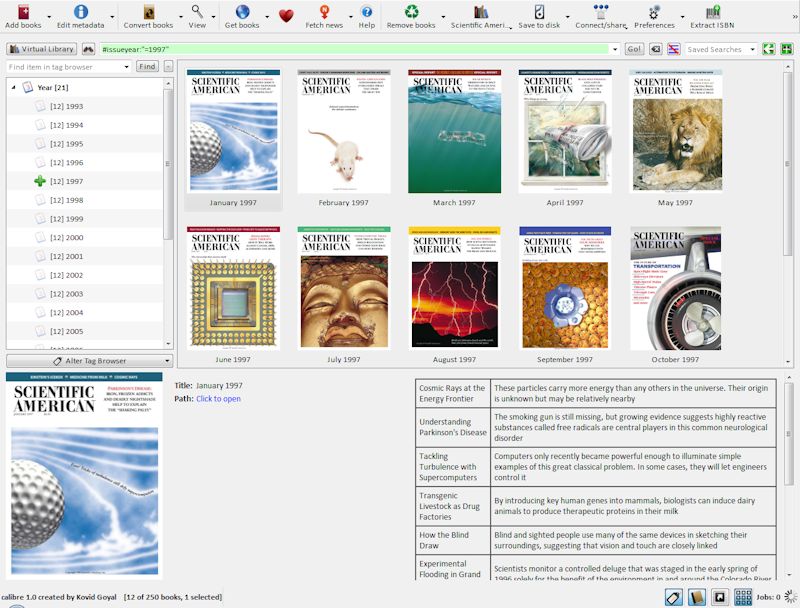Image resolution: width=800 pixels, height=608 pixels.
Task: Select the [12] 2002 year tag
Action: click(66, 275)
